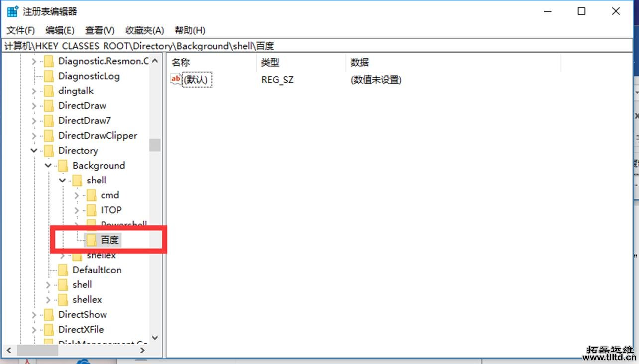Open the 帮助 menu
Image resolution: width=639 pixels, height=364 pixels.
(188, 30)
